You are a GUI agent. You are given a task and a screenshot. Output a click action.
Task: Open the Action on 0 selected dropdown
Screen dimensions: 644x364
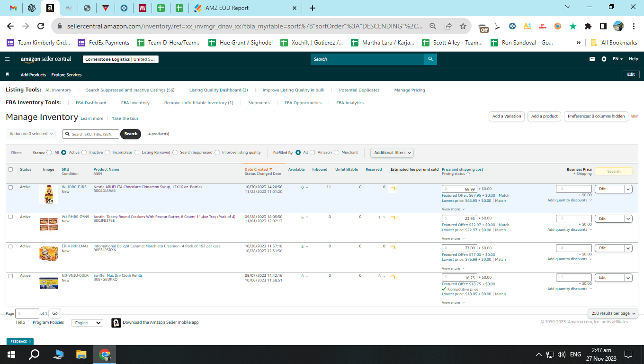click(31, 134)
